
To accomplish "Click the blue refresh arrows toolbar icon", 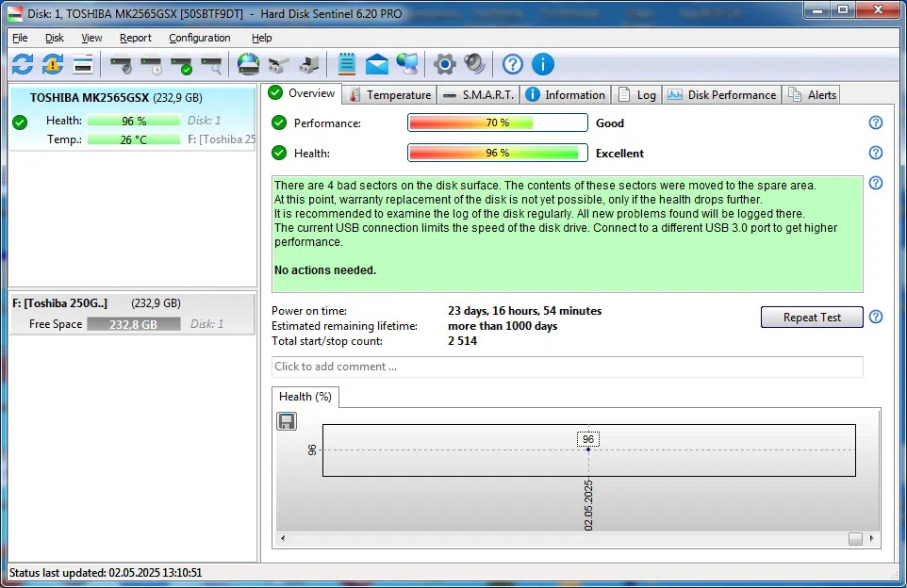I will tap(23, 64).
